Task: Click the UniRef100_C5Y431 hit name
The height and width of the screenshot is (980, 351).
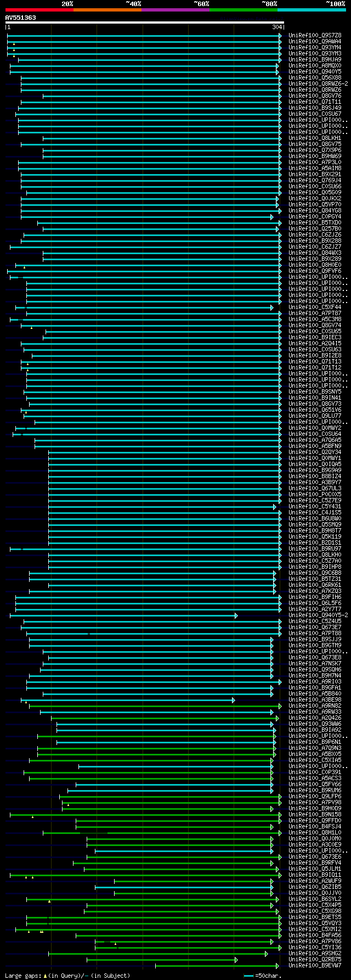Action: [315, 506]
